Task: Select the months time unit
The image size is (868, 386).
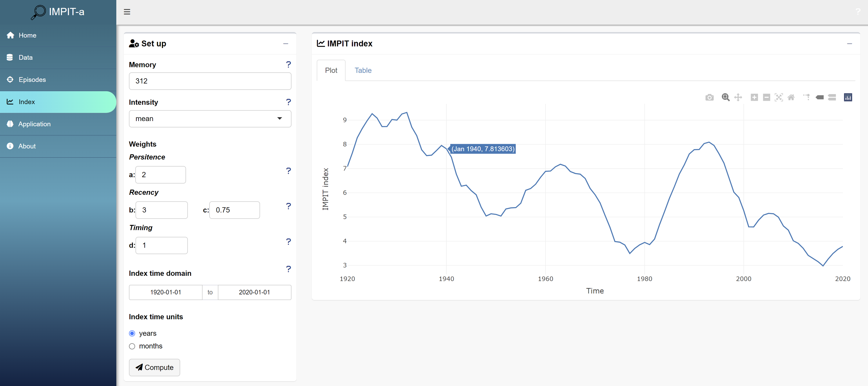Action: 132,346
